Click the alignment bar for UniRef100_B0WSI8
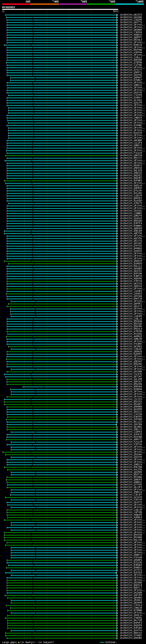The image size is (146, 644). [x=61, y=45]
